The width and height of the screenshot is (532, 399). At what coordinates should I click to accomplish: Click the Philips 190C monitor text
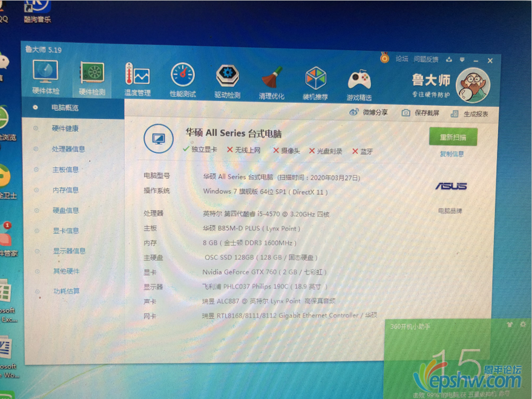pyautogui.click(x=264, y=287)
